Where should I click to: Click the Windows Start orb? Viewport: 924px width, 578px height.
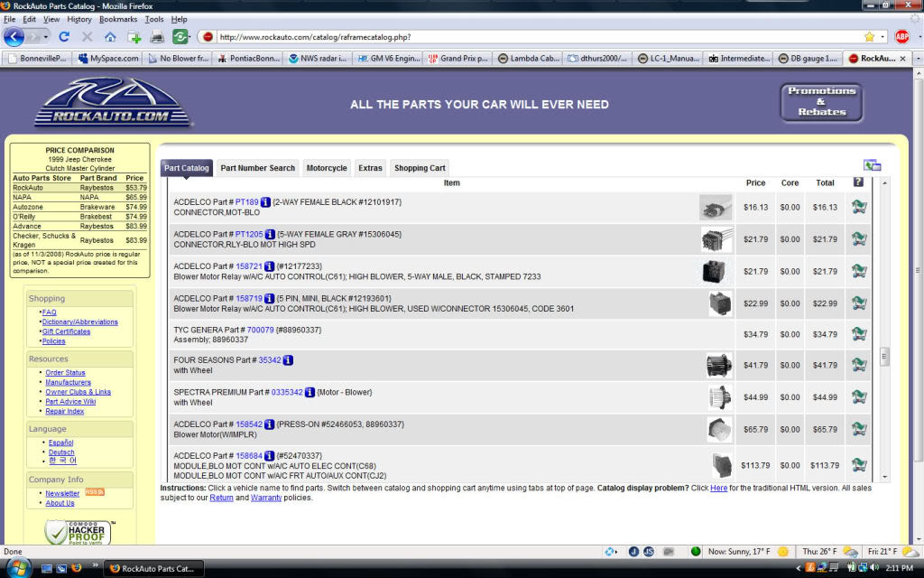click(18, 567)
